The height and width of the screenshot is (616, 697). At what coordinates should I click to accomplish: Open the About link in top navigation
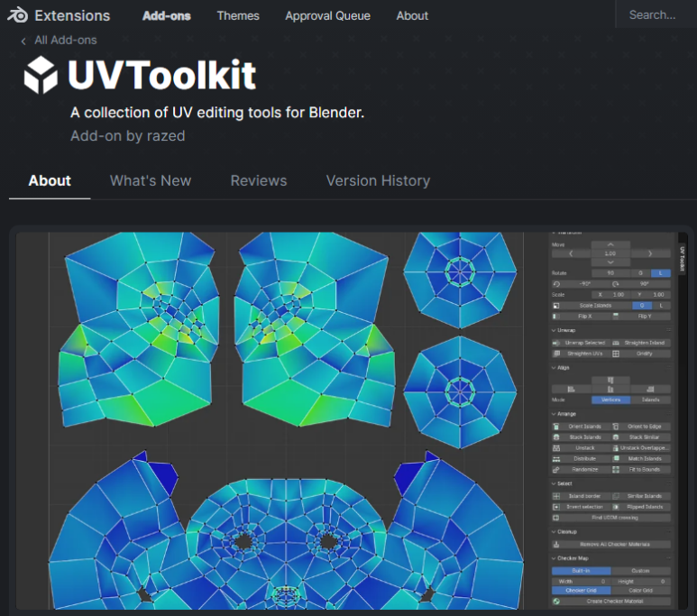(x=412, y=15)
